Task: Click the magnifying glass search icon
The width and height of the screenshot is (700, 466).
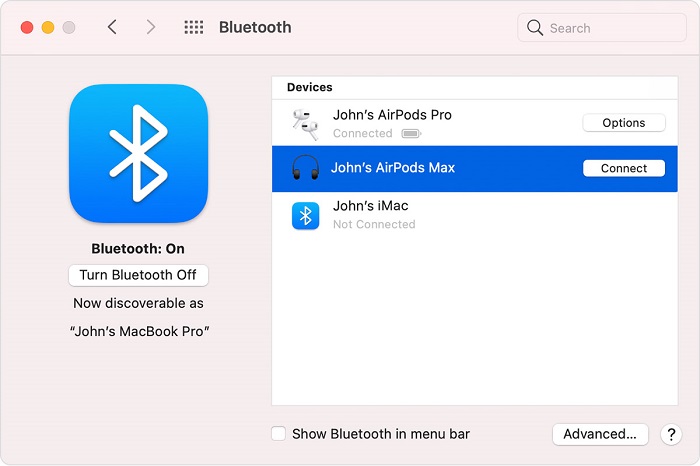Action: pos(535,28)
